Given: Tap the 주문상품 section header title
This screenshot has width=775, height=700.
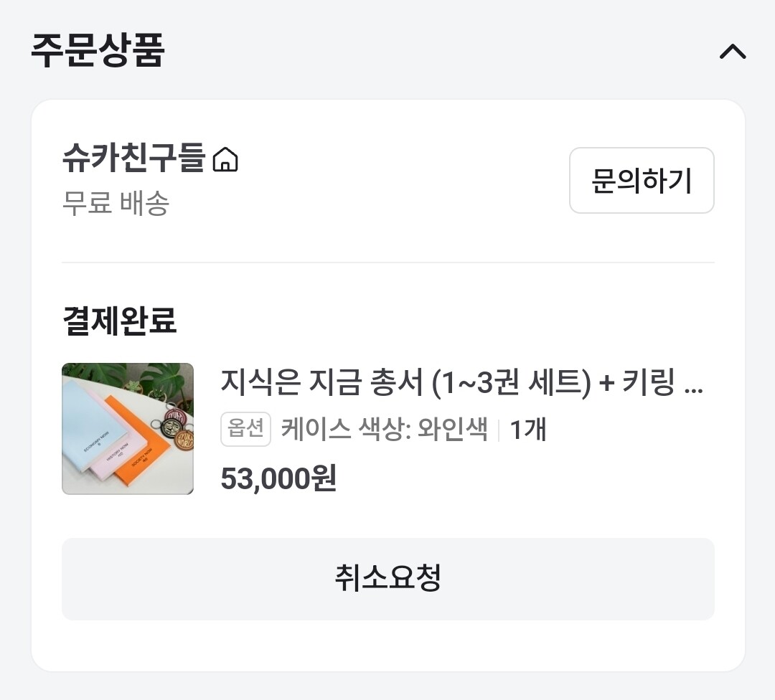Looking at the screenshot, I should tap(98, 52).
